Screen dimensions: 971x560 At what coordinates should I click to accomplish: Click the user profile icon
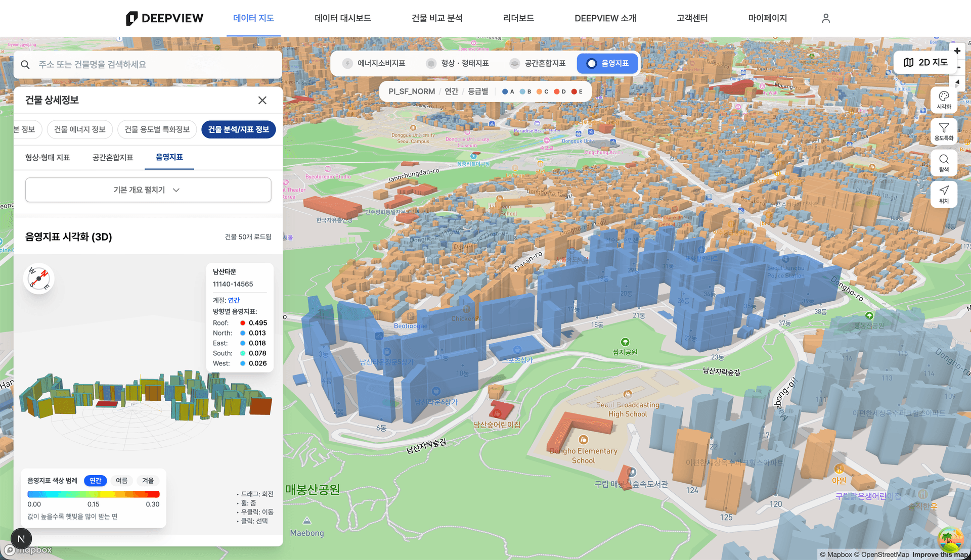(x=826, y=18)
